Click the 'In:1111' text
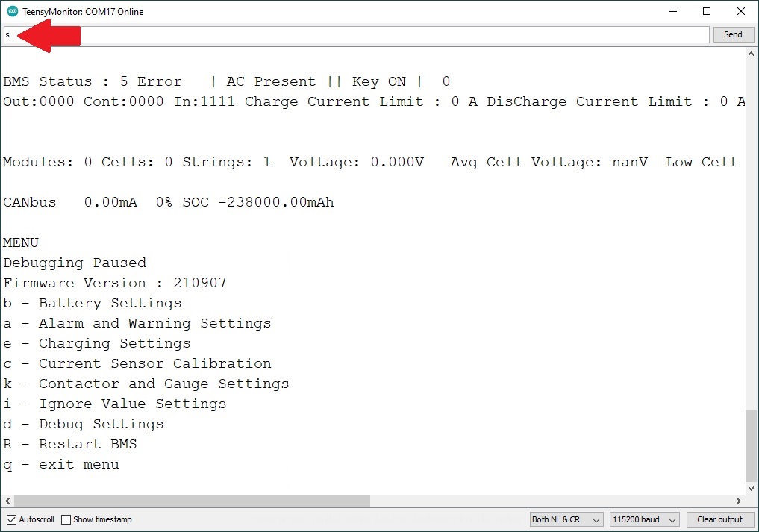 [204, 101]
